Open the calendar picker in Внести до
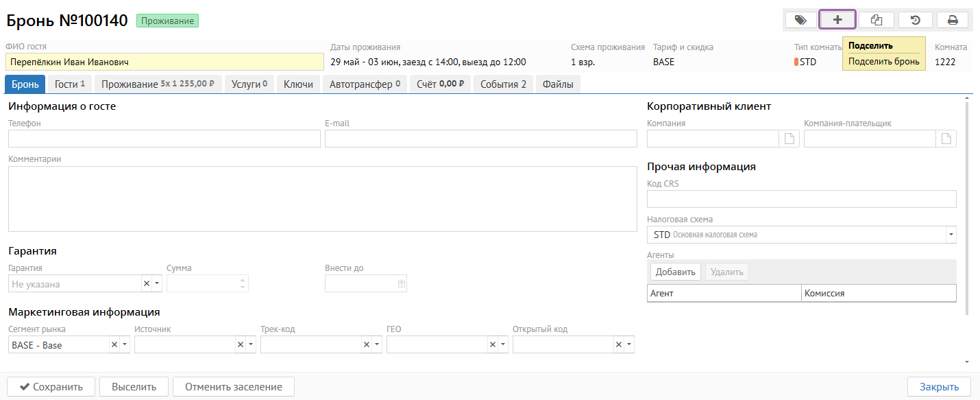Viewport: 980px width, 400px height. click(402, 283)
